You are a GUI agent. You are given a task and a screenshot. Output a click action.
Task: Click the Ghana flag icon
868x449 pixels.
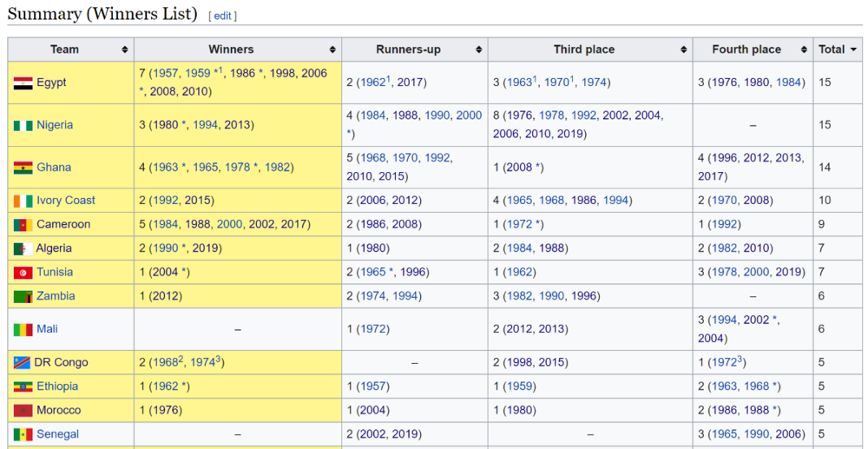(x=23, y=168)
